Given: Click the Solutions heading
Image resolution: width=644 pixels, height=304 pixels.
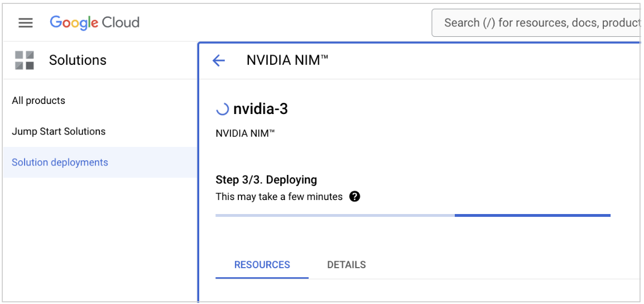Looking at the screenshot, I should [78, 60].
